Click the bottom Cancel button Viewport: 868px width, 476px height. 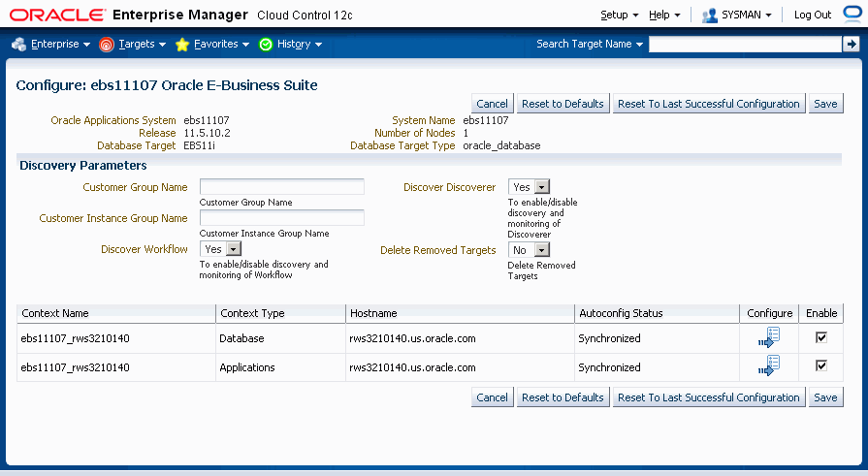click(x=492, y=397)
